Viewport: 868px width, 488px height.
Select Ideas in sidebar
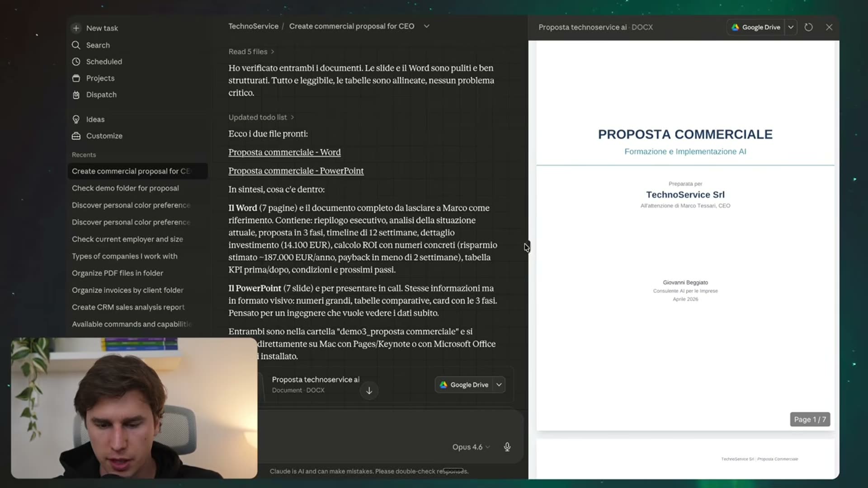(95, 119)
